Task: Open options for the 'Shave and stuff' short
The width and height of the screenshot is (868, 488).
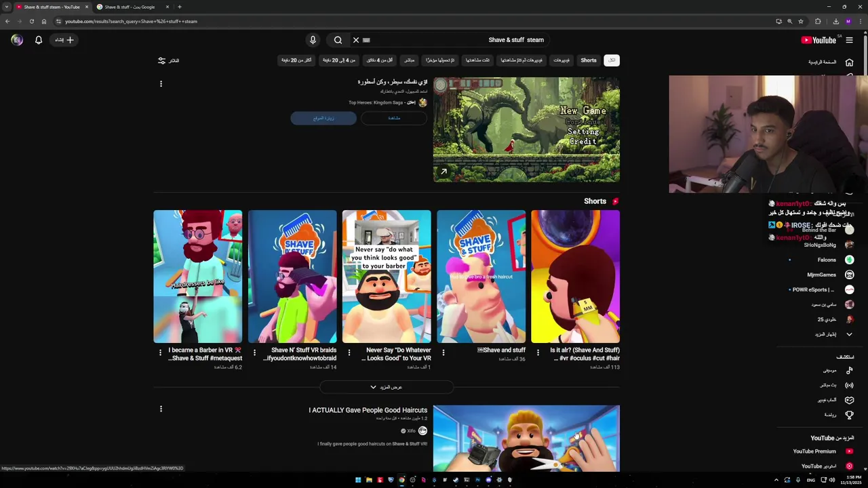Action: 443,352
